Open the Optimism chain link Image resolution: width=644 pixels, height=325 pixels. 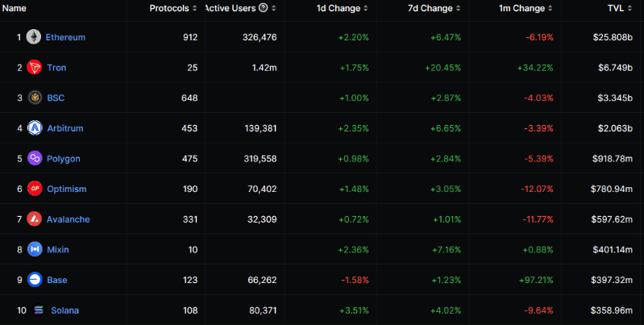tap(67, 190)
